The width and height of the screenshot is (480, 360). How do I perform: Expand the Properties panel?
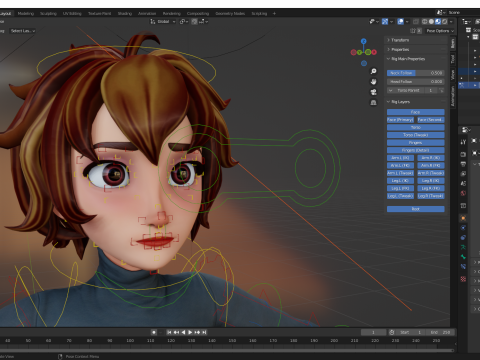[415, 49]
